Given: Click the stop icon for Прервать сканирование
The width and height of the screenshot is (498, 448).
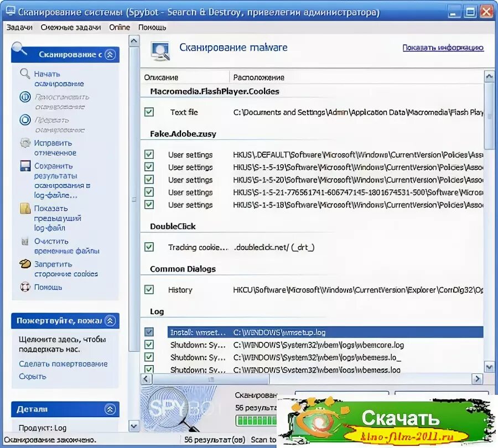Looking at the screenshot, I should [x=25, y=120].
